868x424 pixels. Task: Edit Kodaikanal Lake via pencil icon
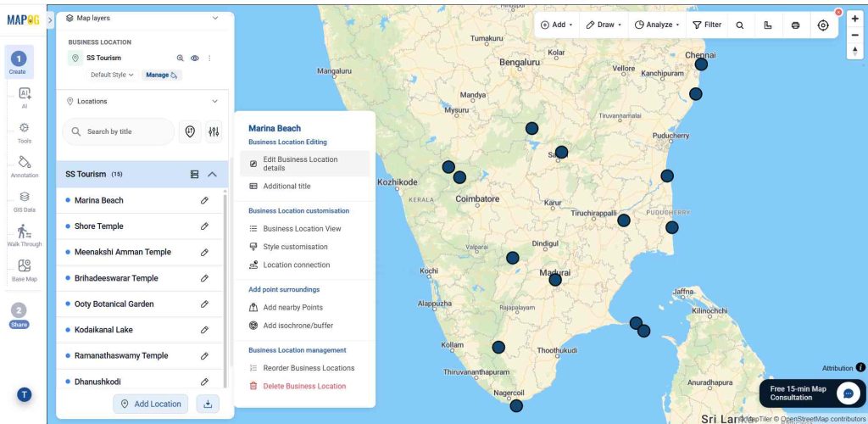(204, 330)
